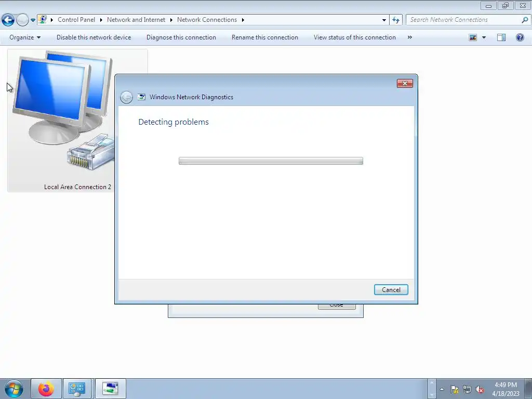
Task: Select Network Connections in the breadcrumb
Action: click(x=207, y=20)
